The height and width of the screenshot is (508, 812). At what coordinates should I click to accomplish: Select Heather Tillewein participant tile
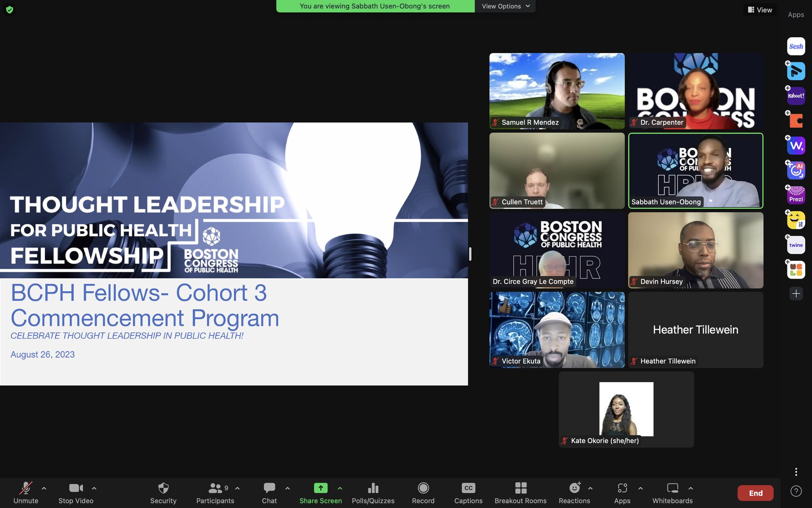pyautogui.click(x=696, y=330)
